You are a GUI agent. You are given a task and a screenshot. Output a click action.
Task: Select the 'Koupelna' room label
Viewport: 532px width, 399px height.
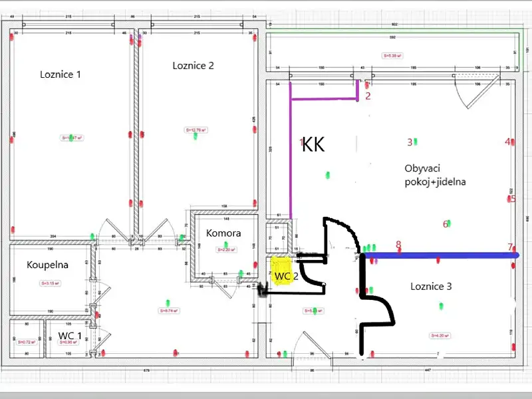point(47,265)
